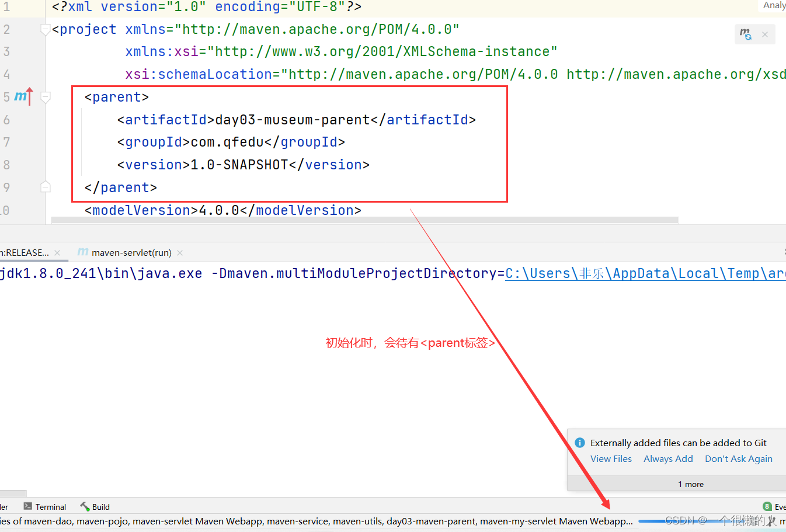Select the RELEASE run tab
The width and height of the screenshot is (786, 532).
pyautogui.click(x=25, y=252)
